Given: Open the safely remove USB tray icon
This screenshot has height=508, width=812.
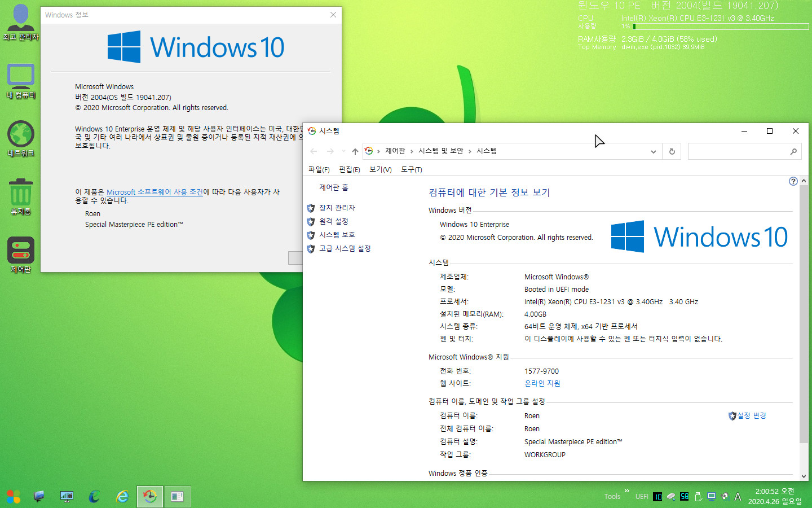Looking at the screenshot, I should click(698, 497).
